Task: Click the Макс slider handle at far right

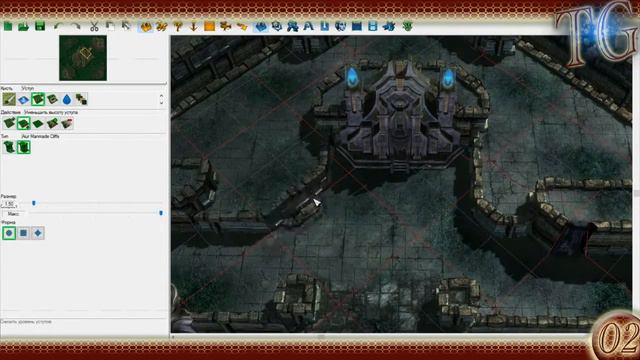Action: 161,213
